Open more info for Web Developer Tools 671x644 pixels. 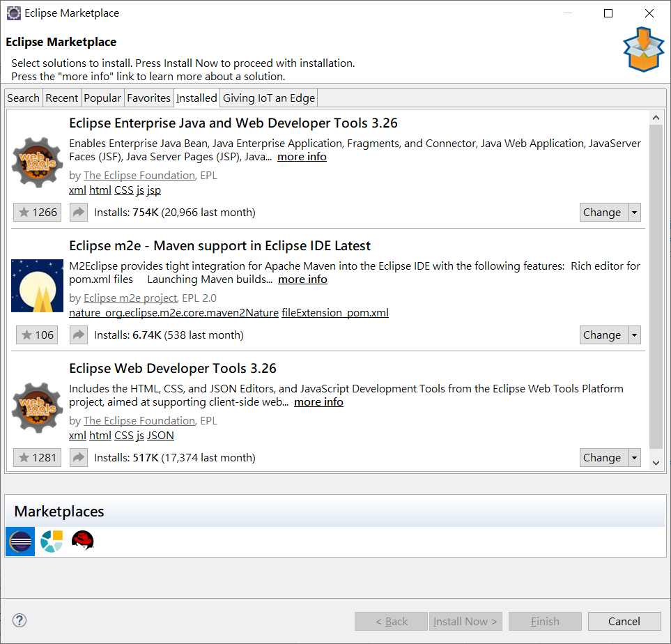click(x=318, y=402)
